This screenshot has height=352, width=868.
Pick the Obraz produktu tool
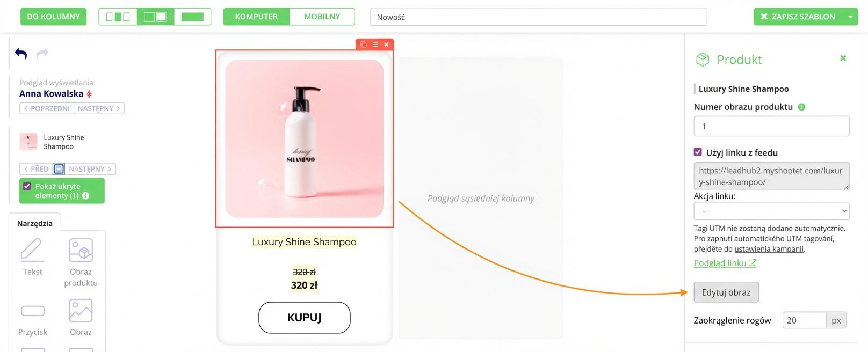coord(81,262)
